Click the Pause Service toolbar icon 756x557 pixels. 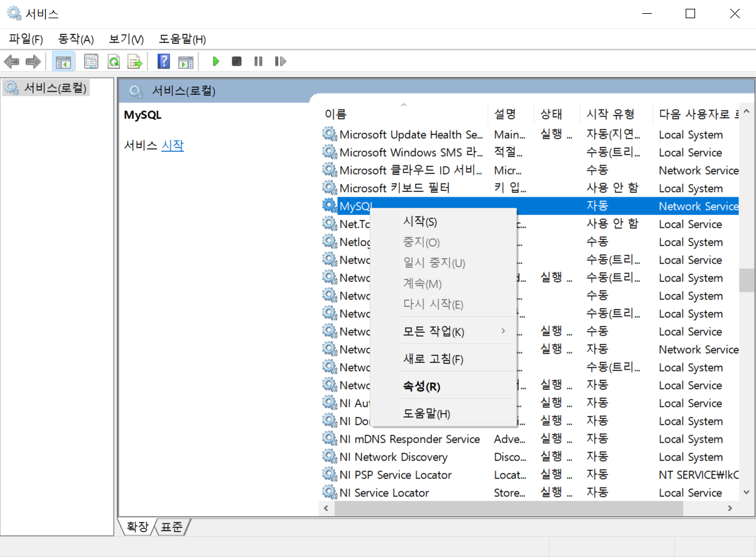pyautogui.click(x=258, y=62)
